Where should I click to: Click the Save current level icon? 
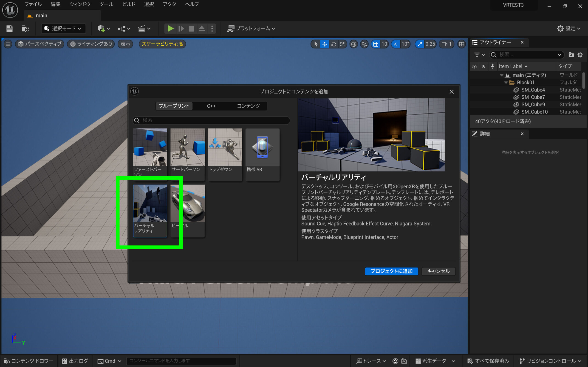tap(9, 29)
